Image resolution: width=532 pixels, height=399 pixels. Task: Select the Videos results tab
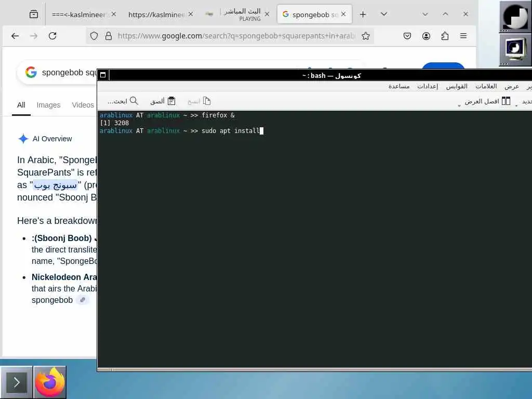pyautogui.click(x=83, y=105)
